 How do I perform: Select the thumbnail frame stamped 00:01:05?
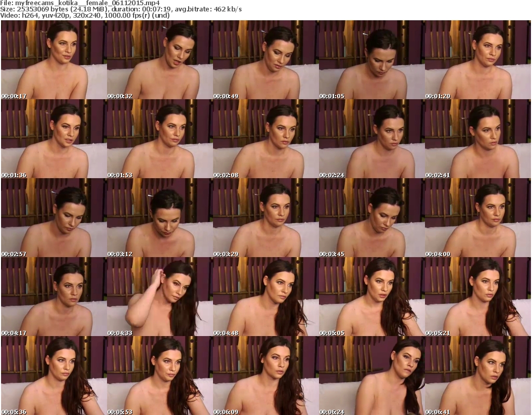(x=372, y=60)
